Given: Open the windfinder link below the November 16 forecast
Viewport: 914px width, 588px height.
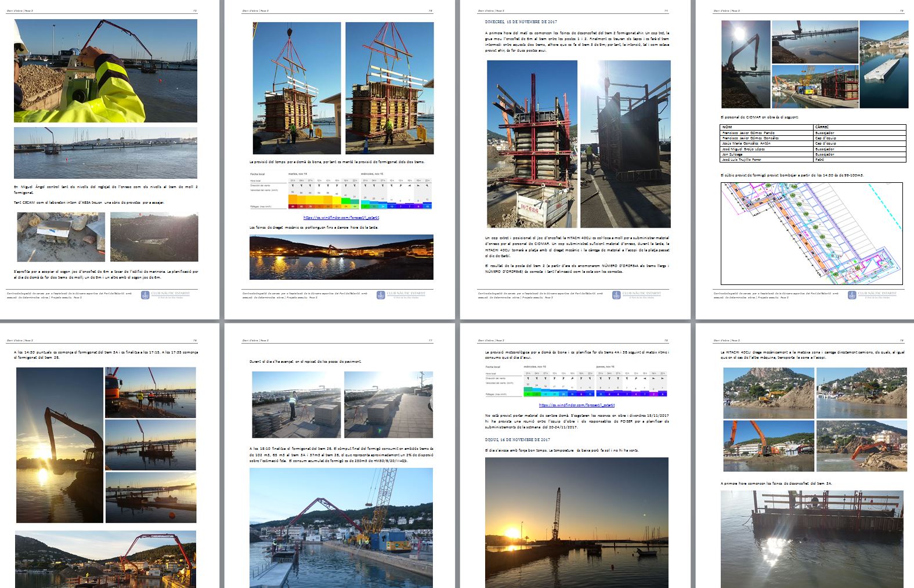Looking at the screenshot, I should point(577,405).
